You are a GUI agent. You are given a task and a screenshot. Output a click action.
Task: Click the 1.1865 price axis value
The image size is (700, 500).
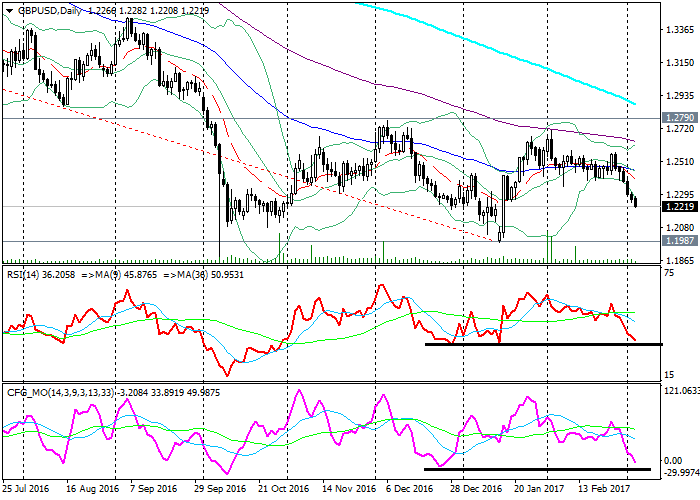680,261
